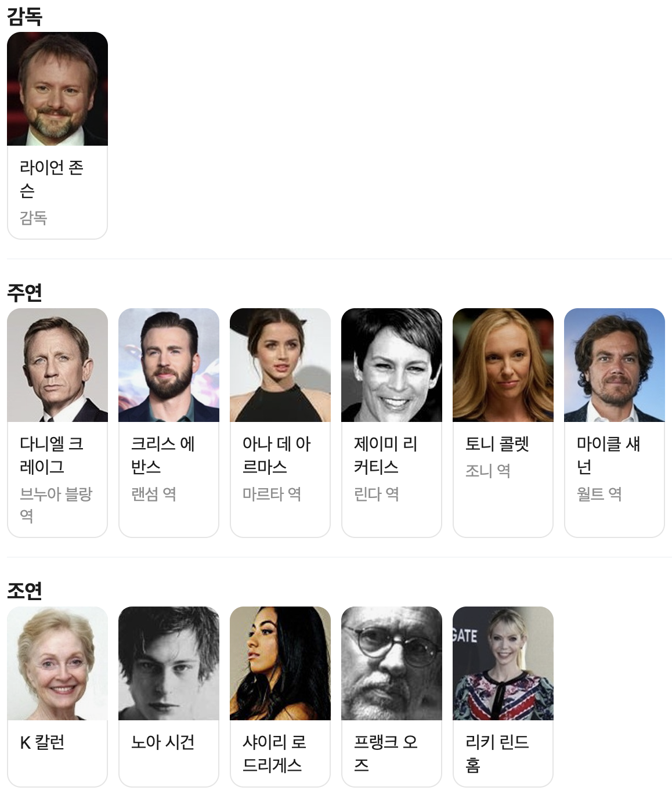The image size is (672, 794).
Task: Select the 마르타 역 role label
Action: coord(272,494)
